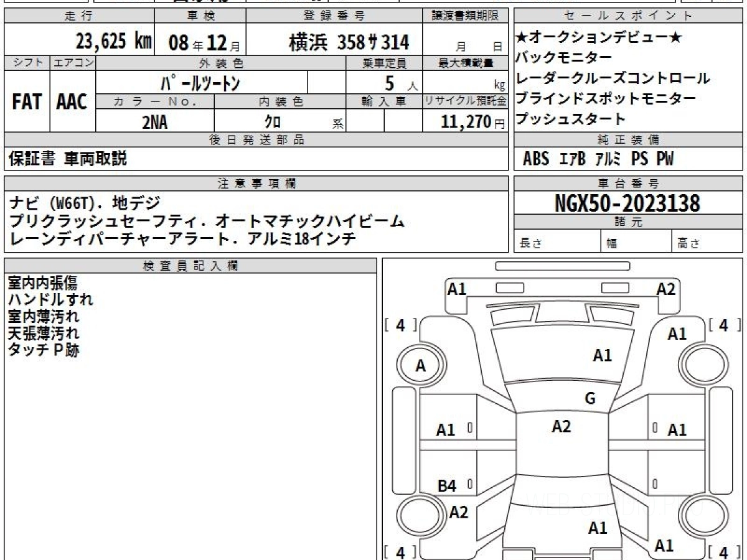Select ABS in the equipment row

536,159
